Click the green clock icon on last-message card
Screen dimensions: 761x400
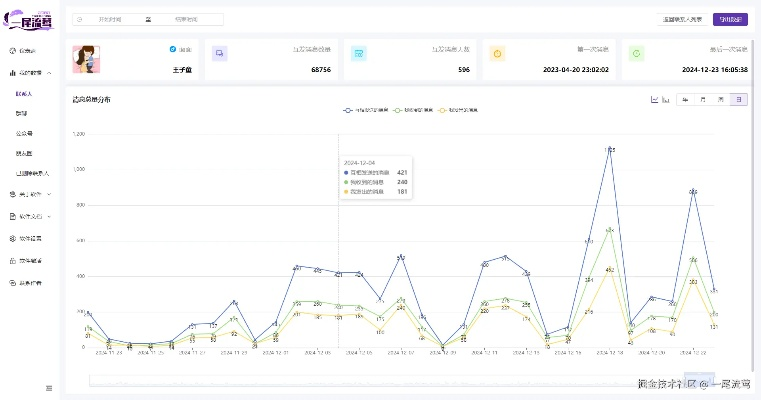pyautogui.click(x=636, y=53)
